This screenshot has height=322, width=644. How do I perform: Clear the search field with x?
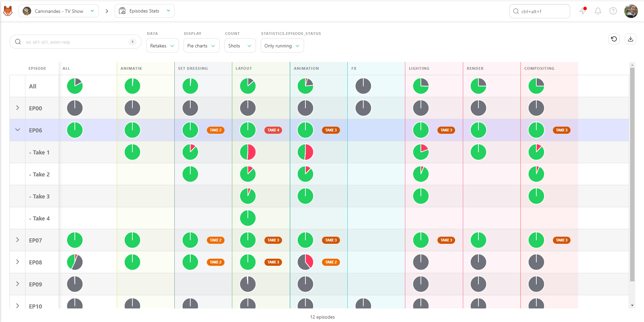click(132, 42)
